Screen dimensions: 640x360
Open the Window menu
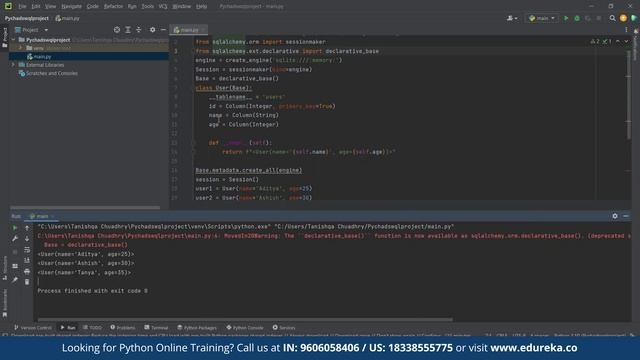[x=182, y=6]
